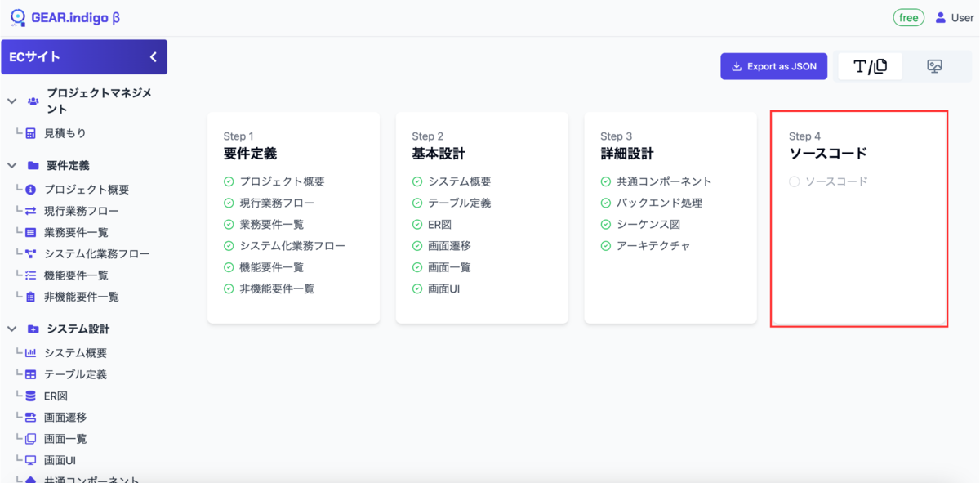Screen dimensions: 980x483
Task: Open 業務要件一覧 in the sidebar tree
Action: coord(76,233)
